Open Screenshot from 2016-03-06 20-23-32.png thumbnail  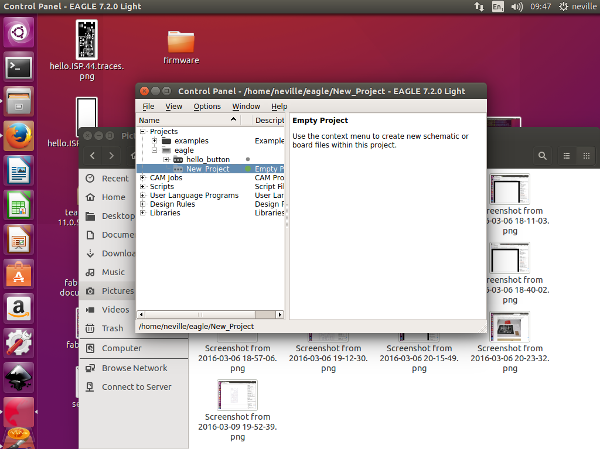pos(510,327)
